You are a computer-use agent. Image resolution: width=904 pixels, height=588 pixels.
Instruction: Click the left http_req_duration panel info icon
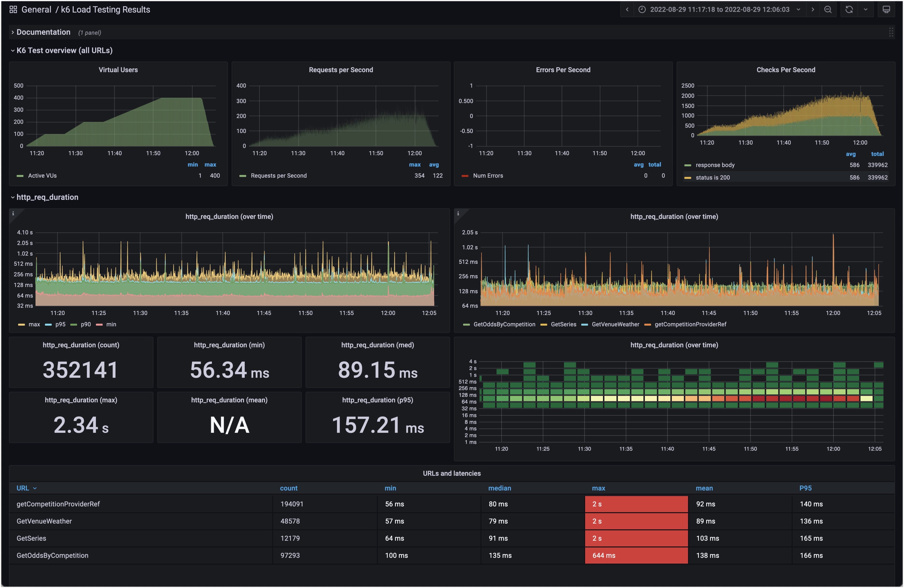point(13,213)
